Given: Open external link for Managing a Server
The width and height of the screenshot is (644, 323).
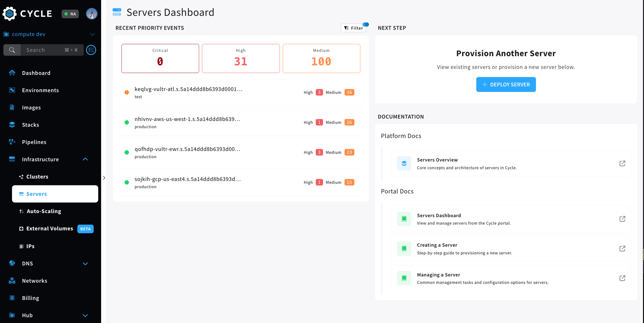Looking at the screenshot, I should click(x=622, y=278).
